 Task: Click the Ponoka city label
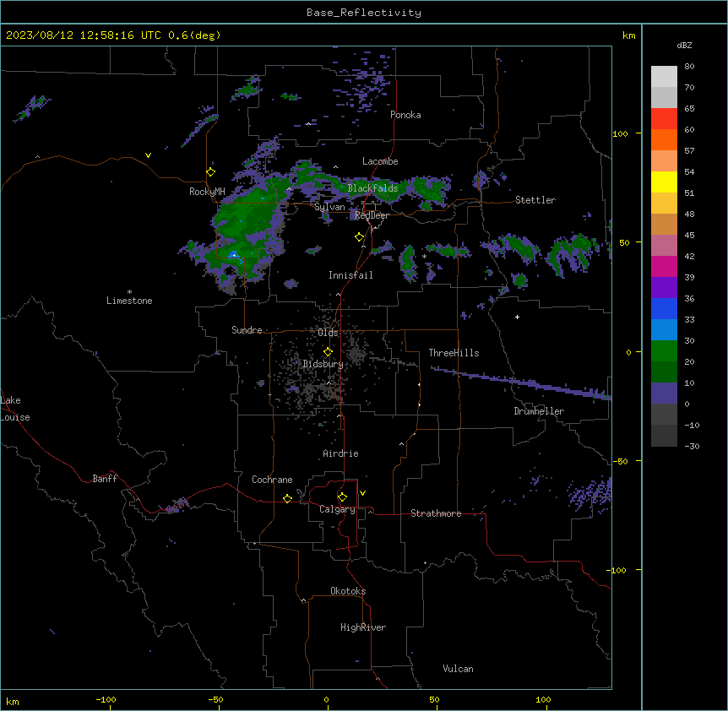click(x=405, y=115)
